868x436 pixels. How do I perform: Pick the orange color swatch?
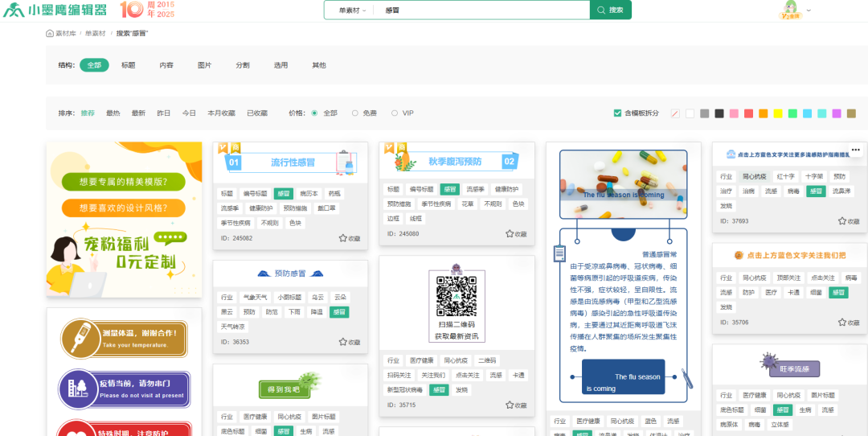coord(764,113)
